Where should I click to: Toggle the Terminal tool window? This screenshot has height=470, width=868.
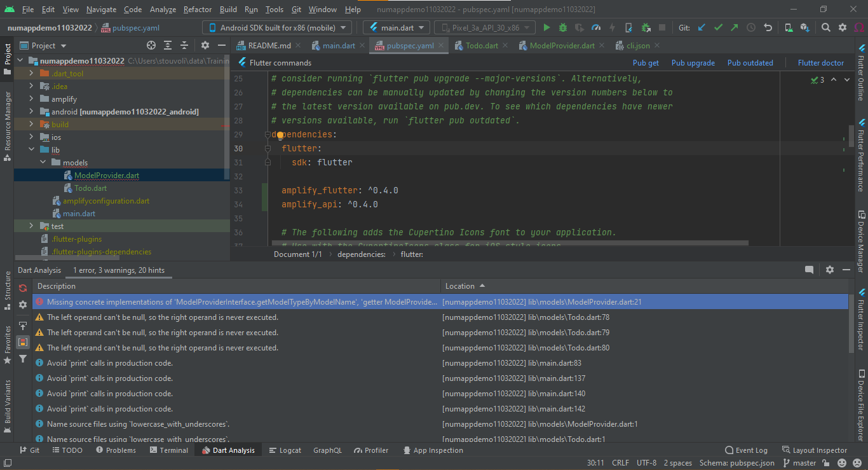[x=173, y=450]
